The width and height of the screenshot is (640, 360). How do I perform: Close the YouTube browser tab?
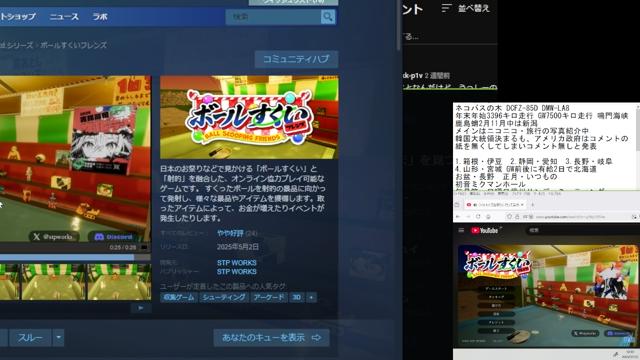click(522, 204)
